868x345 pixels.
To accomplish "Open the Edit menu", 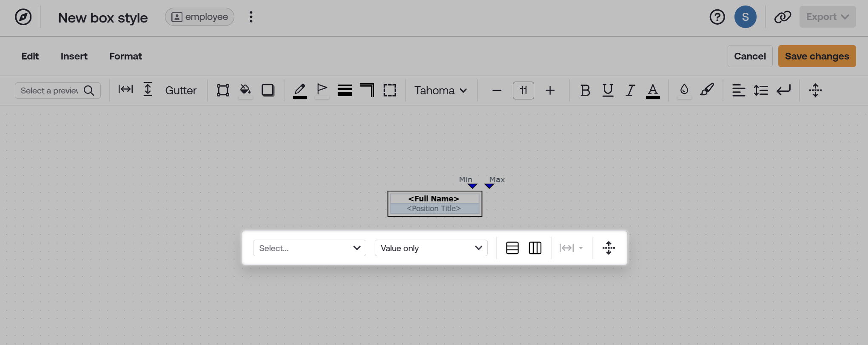I will tap(30, 56).
